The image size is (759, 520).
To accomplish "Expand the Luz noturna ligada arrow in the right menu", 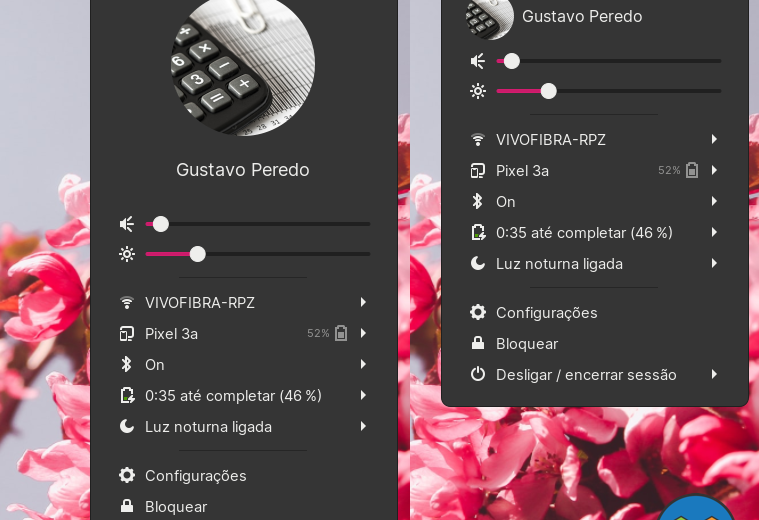I will tap(714, 264).
